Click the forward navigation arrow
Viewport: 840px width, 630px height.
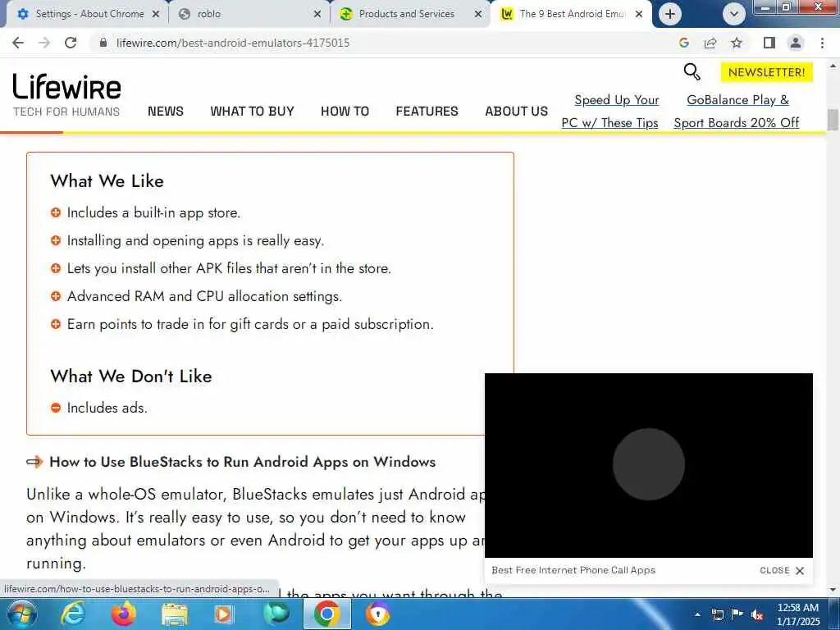tap(44, 43)
